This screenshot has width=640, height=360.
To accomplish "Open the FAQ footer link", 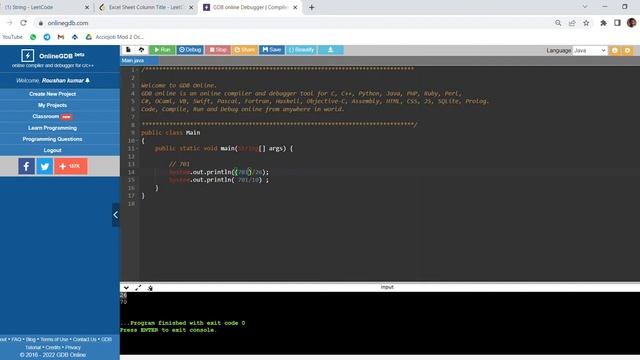I will pyautogui.click(x=16, y=340).
